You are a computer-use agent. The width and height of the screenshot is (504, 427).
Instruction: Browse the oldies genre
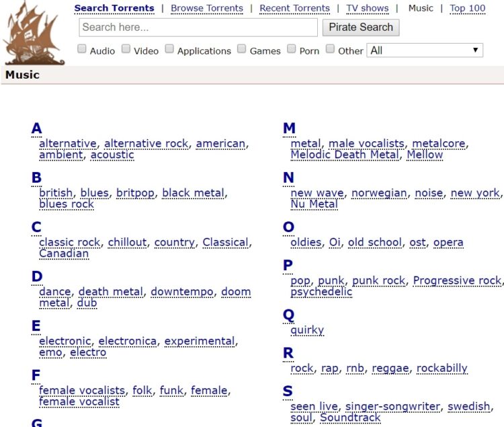tap(306, 242)
